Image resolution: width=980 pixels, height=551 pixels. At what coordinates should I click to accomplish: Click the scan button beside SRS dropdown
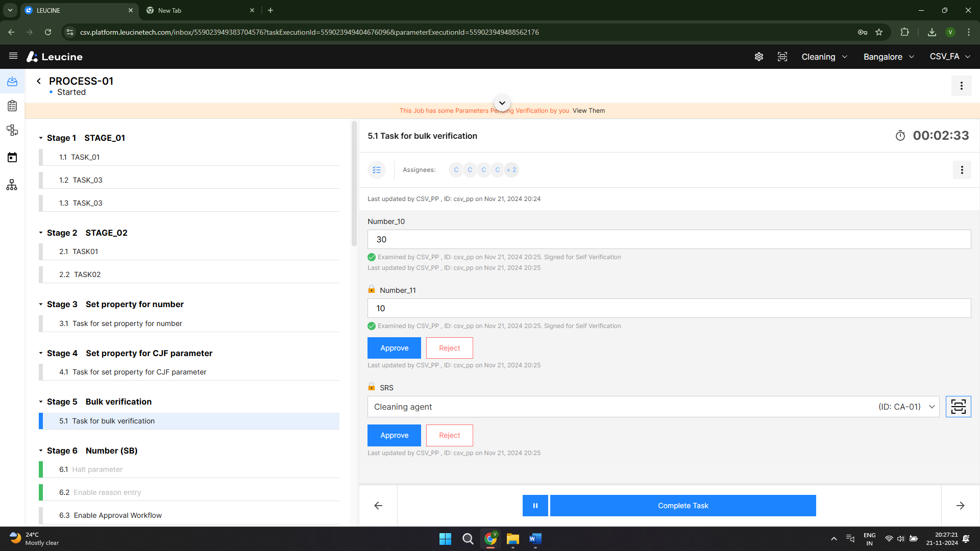pos(958,407)
